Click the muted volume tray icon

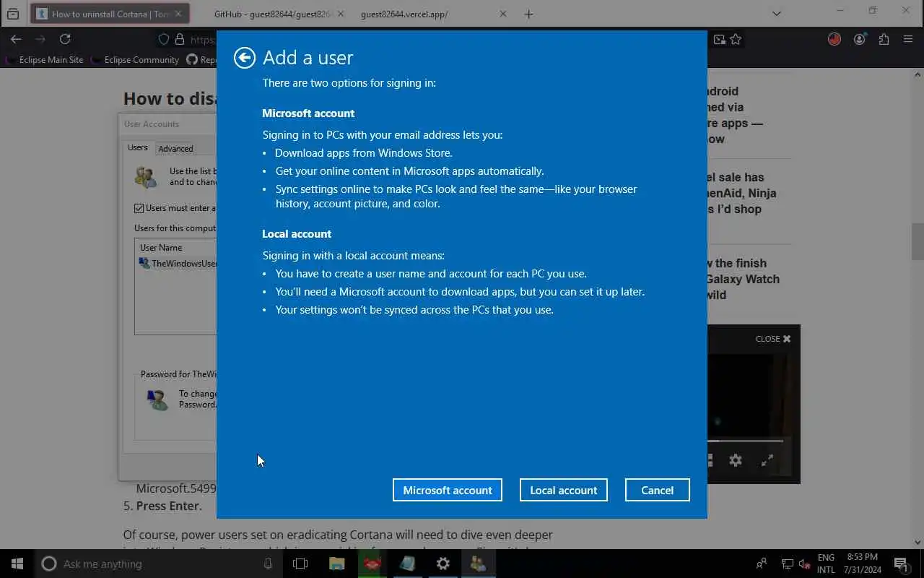point(804,564)
